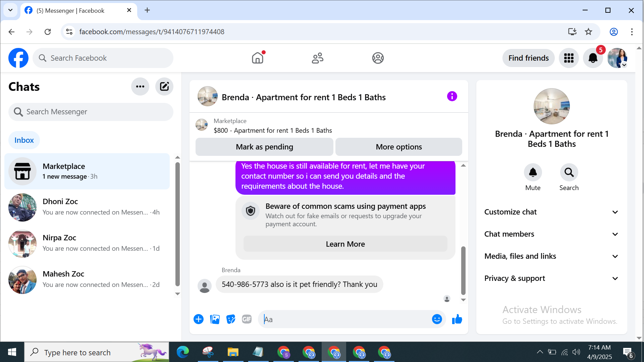Attach a photo or file

[215, 319]
